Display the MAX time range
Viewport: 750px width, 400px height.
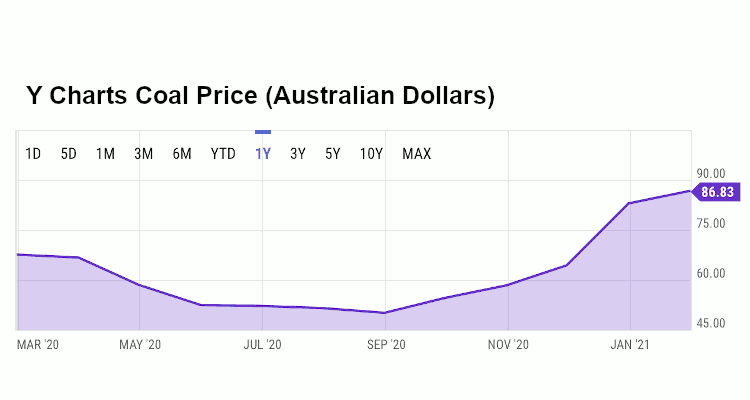(x=416, y=154)
